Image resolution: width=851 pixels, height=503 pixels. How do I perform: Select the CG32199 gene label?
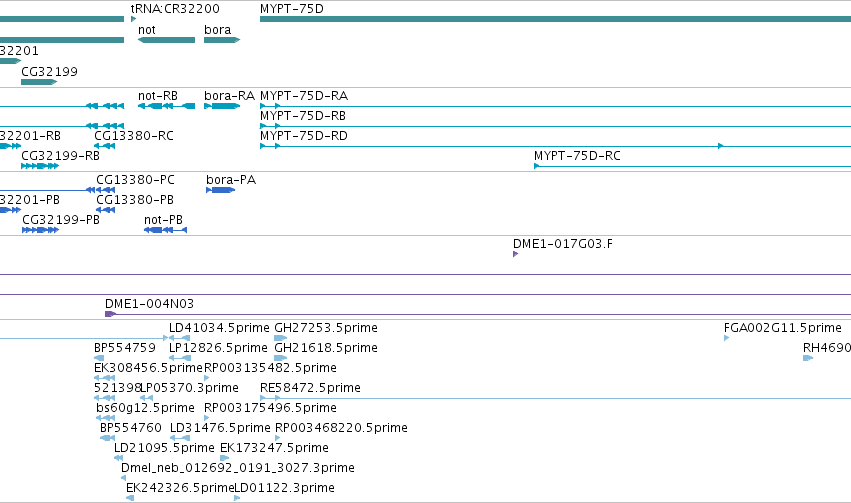(49, 72)
